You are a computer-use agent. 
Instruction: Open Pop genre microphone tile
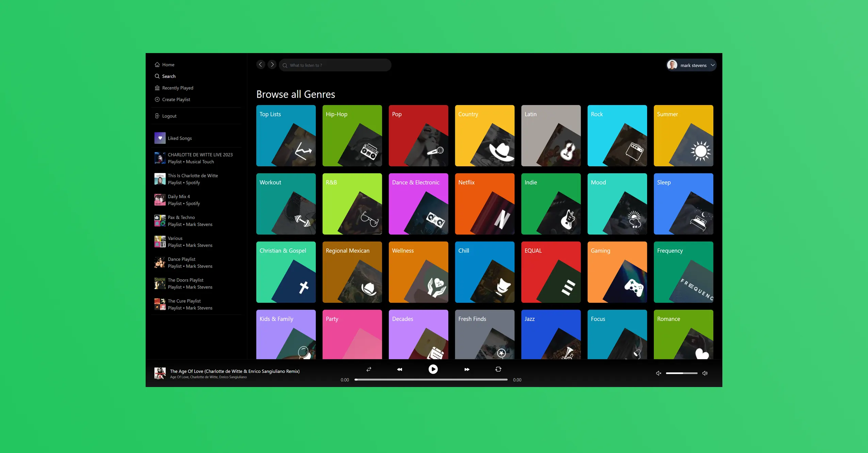click(x=419, y=136)
